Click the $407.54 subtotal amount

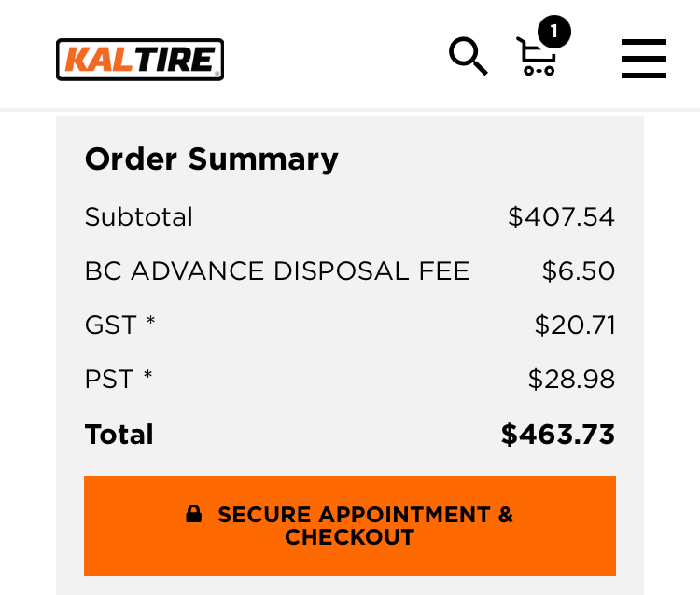pos(561,217)
